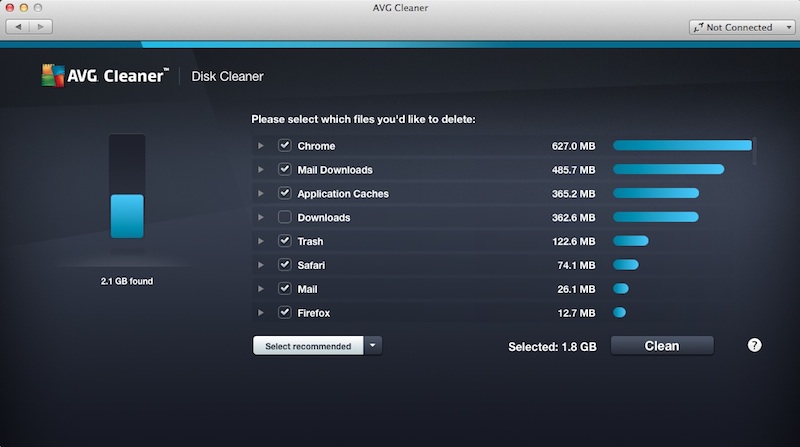Click the 2.1 GB found text

[127, 281]
